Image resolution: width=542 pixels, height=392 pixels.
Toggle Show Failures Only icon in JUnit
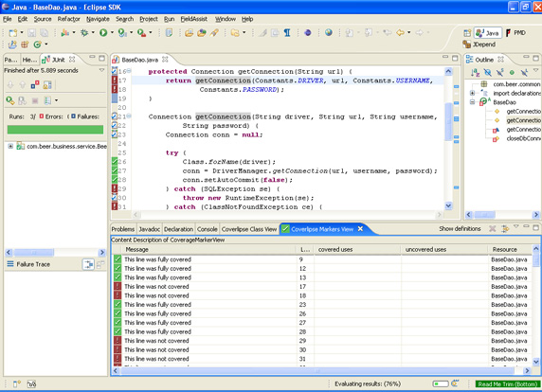point(35,84)
